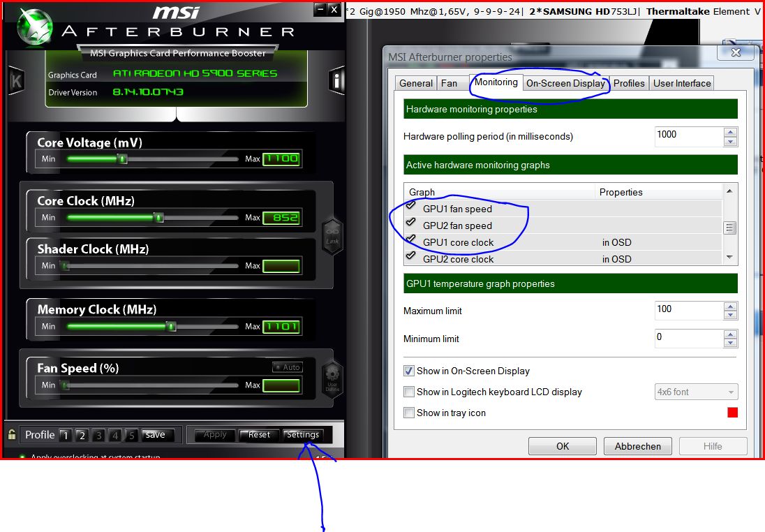This screenshot has height=532, width=765.
Task: Open Afterburner Settings
Action: pos(303,434)
